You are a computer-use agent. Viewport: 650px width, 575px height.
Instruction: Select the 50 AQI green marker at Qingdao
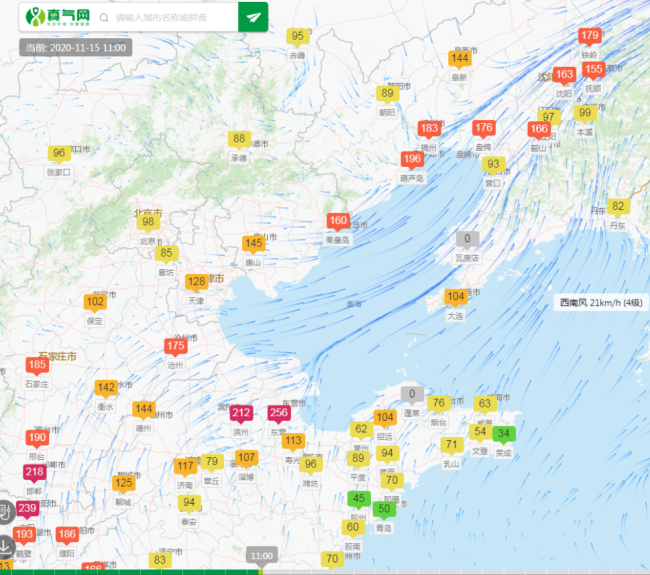pos(383,509)
